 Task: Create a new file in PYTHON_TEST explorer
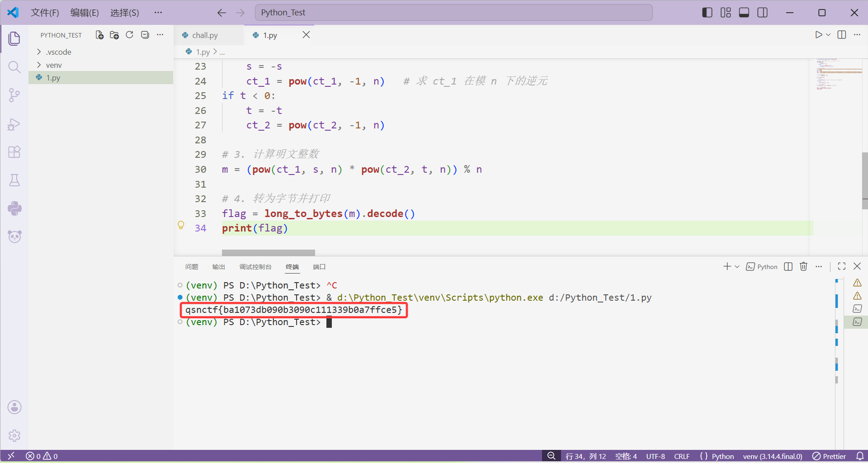point(99,35)
